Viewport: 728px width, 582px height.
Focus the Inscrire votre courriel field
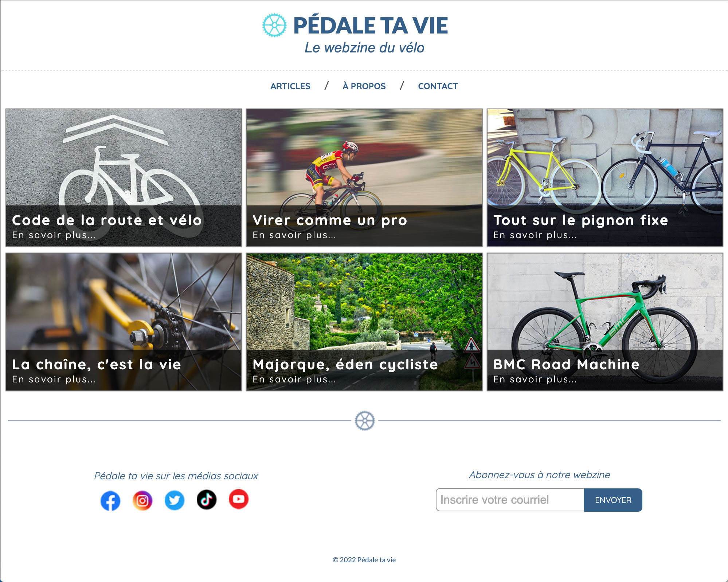[x=510, y=500]
